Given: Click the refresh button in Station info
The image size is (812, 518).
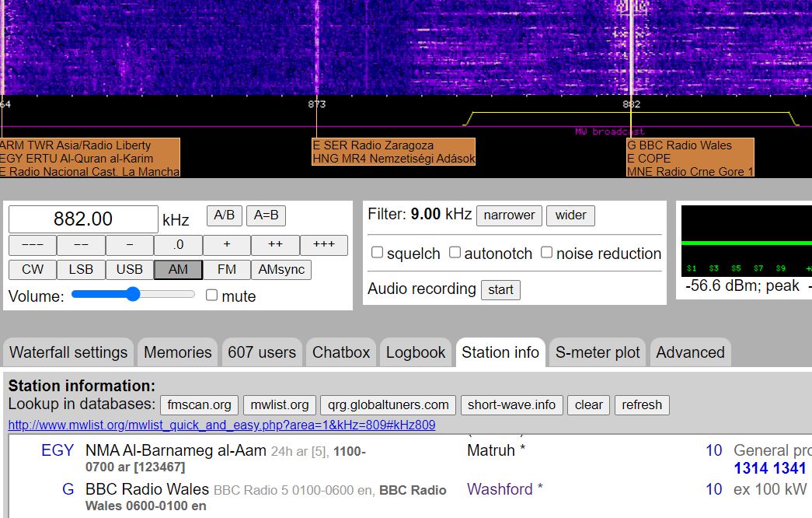Looking at the screenshot, I should click(x=642, y=405).
